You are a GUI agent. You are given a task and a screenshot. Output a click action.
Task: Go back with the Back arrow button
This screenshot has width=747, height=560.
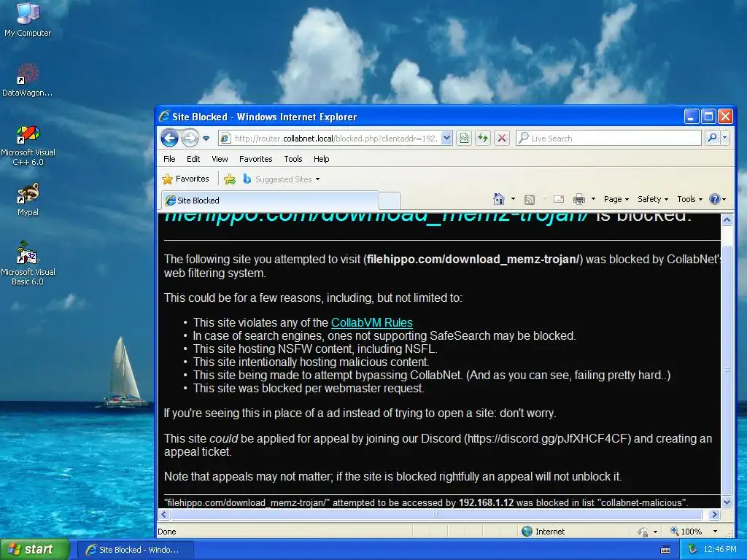click(169, 139)
